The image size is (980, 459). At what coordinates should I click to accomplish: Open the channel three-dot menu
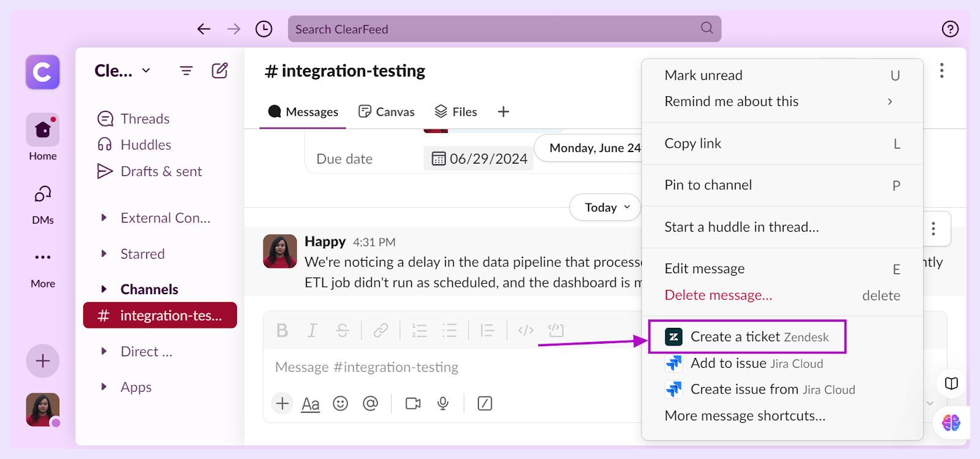coord(941,70)
